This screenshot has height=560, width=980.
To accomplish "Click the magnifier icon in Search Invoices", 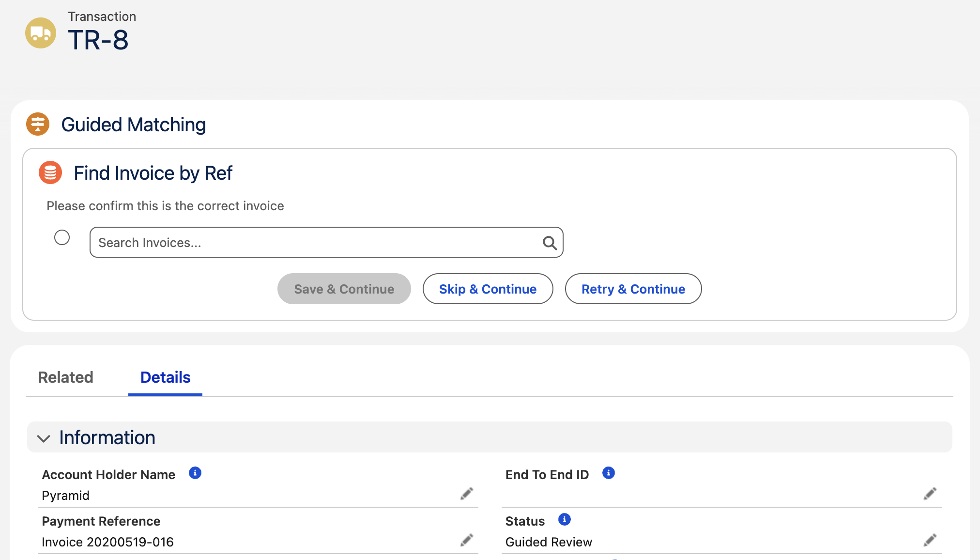I will click(x=550, y=243).
